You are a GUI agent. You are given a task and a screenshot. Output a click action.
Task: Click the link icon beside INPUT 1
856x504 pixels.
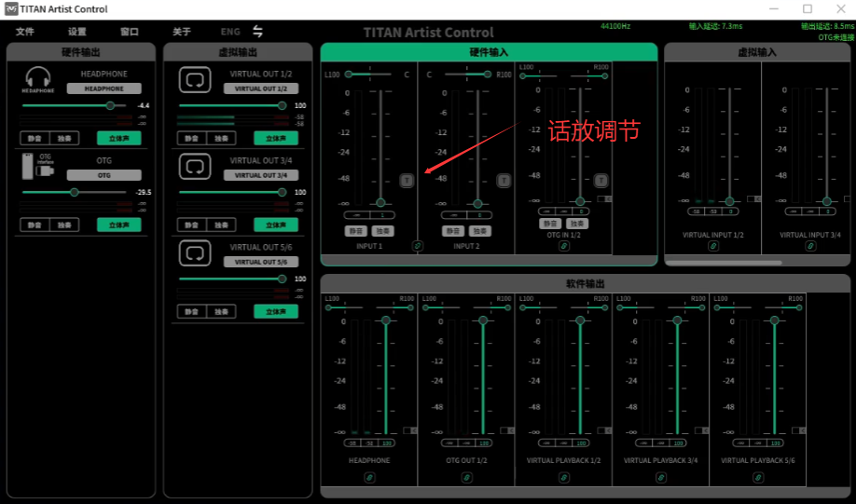point(418,246)
